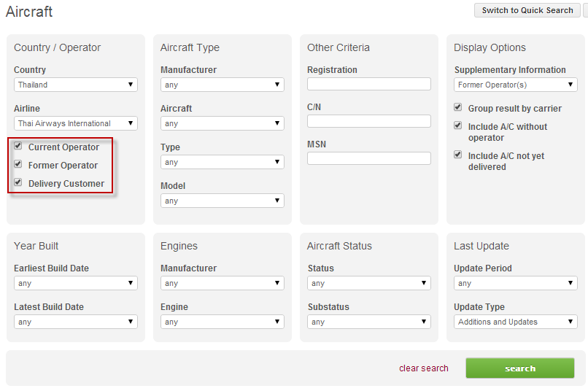The width and height of the screenshot is (588, 391).
Task: Open the Aircraft Type Manufacturer dropdown
Action: click(223, 85)
